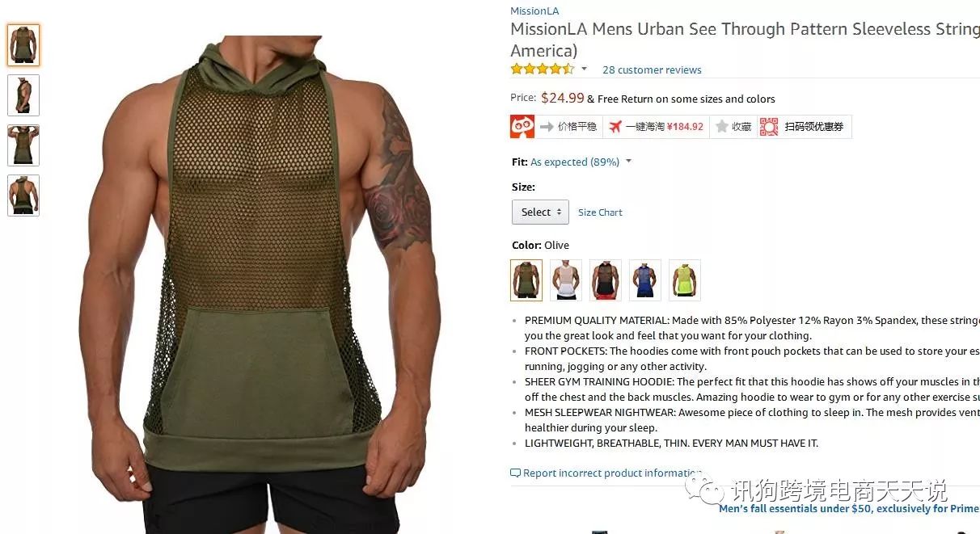Select the Olive color swatch
This screenshot has height=534, width=980.
click(x=526, y=280)
